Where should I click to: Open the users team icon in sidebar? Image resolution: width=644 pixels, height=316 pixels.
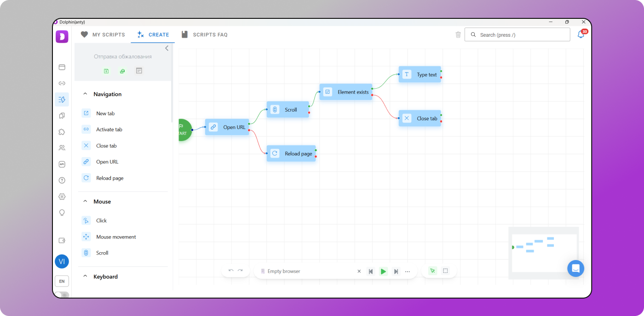(x=62, y=148)
